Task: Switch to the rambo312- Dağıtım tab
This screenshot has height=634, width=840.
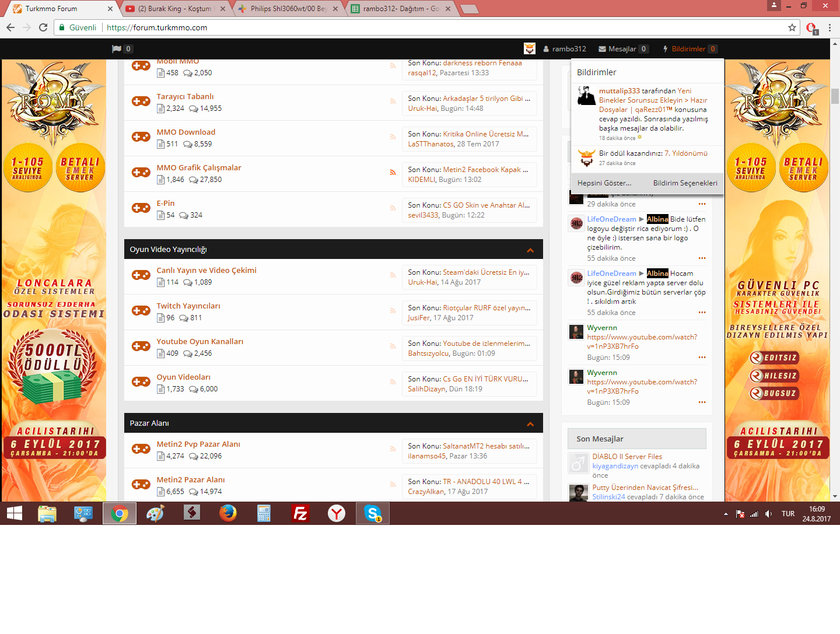Action: click(401, 9)
